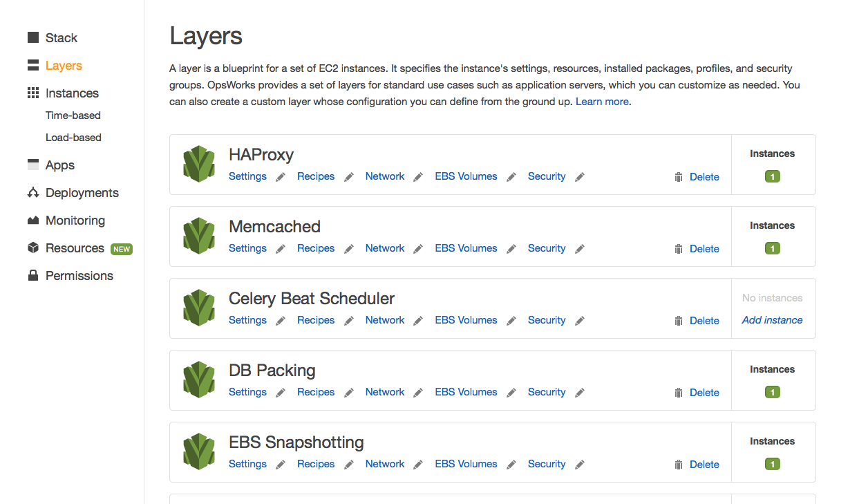Go to Instances in the sidebar
Image resolution: width=868 pixels, height=504 pixels.
(72, 93)
